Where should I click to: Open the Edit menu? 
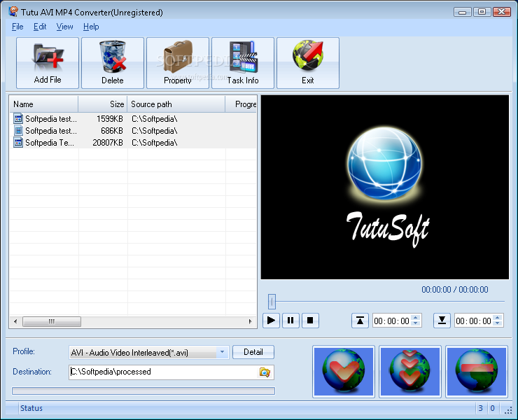(40, 27)
